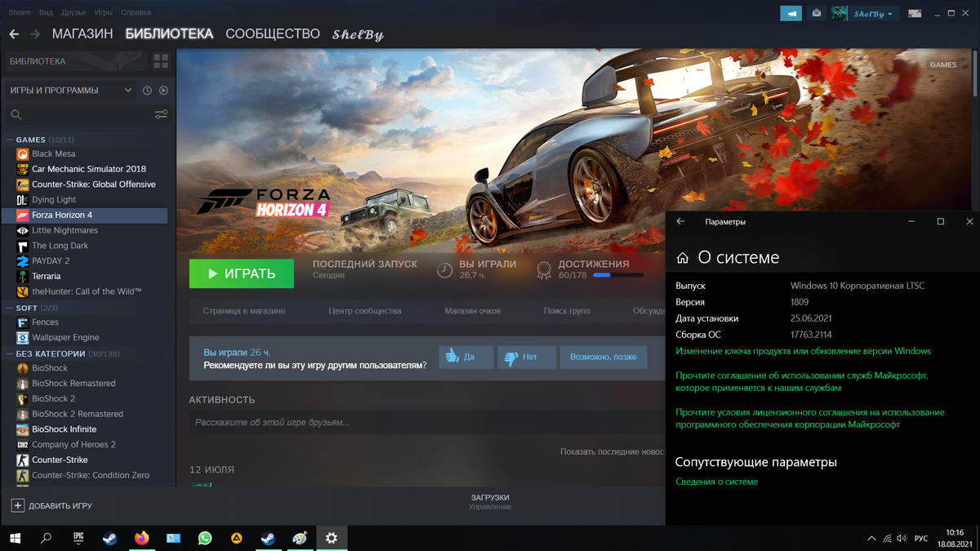Open the Поиск групп tab
This screenshot has width=980, height=551.
click(567, 311)
